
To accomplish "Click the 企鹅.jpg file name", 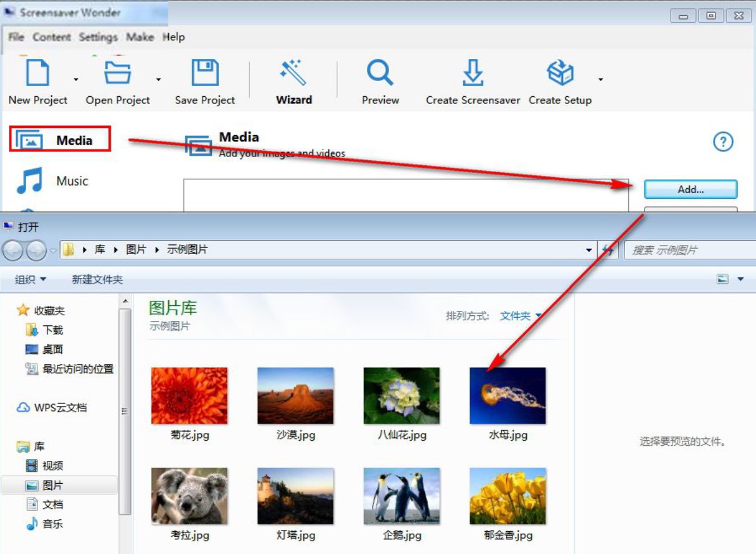I will [402, 535].
